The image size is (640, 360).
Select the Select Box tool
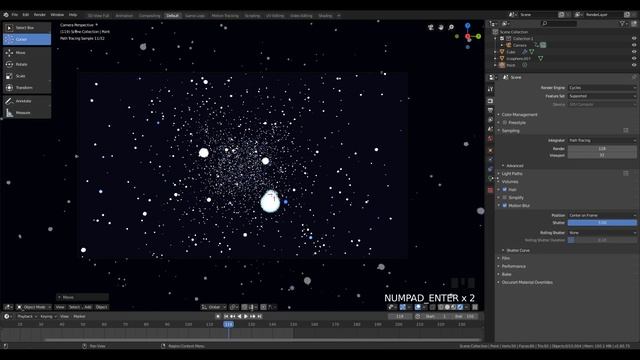pos(27,28)
